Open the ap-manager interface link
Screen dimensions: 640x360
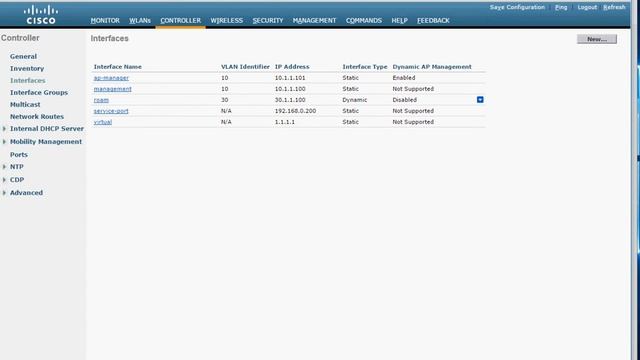coord(111,78)
